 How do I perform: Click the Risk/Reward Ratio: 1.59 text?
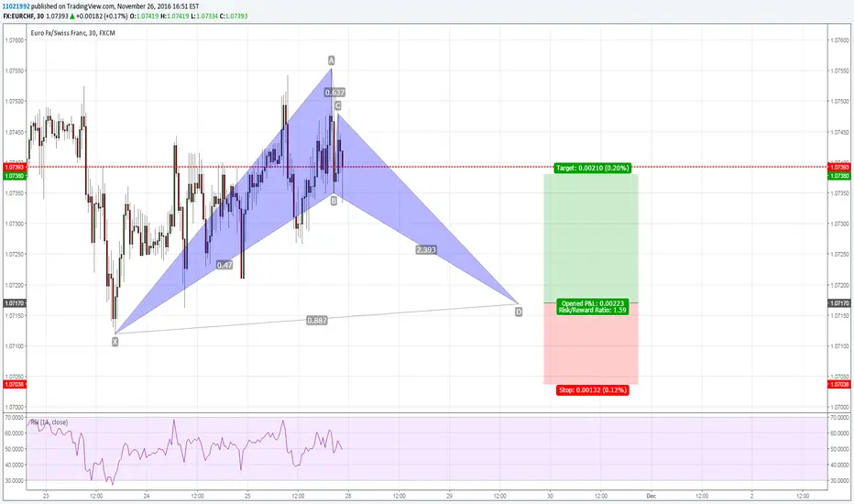tap(593, 310)
